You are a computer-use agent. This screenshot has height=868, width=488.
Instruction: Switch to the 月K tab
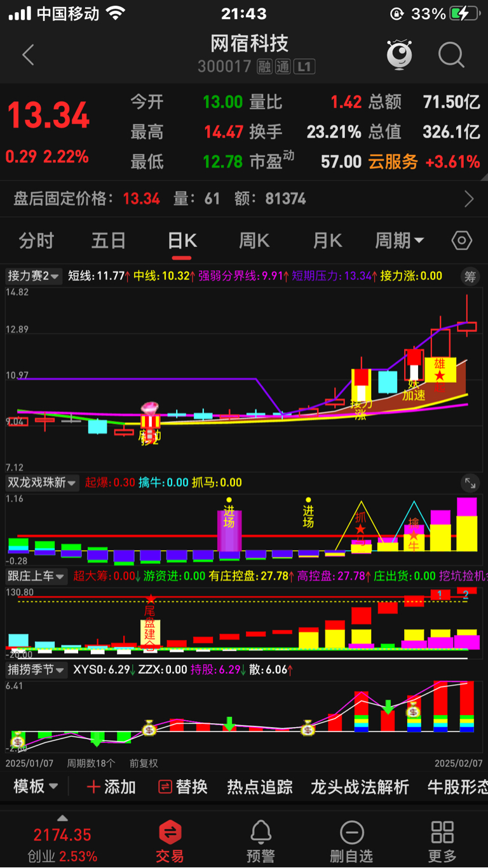(x=327, y=241)
